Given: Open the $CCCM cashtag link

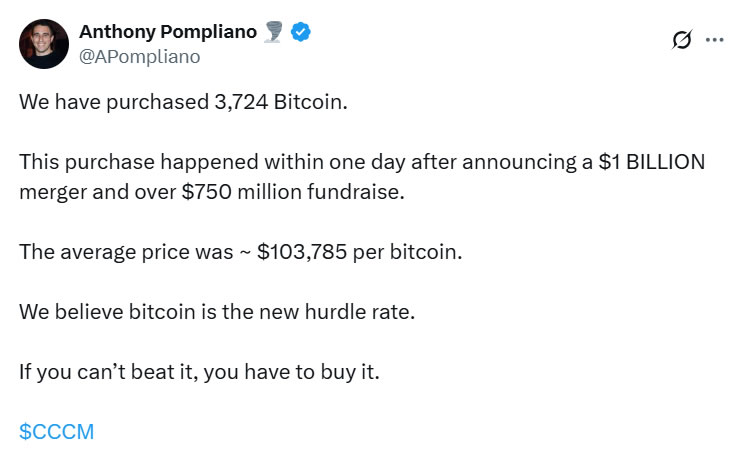Looking at the screenshot, I should [x=56, y=431].
